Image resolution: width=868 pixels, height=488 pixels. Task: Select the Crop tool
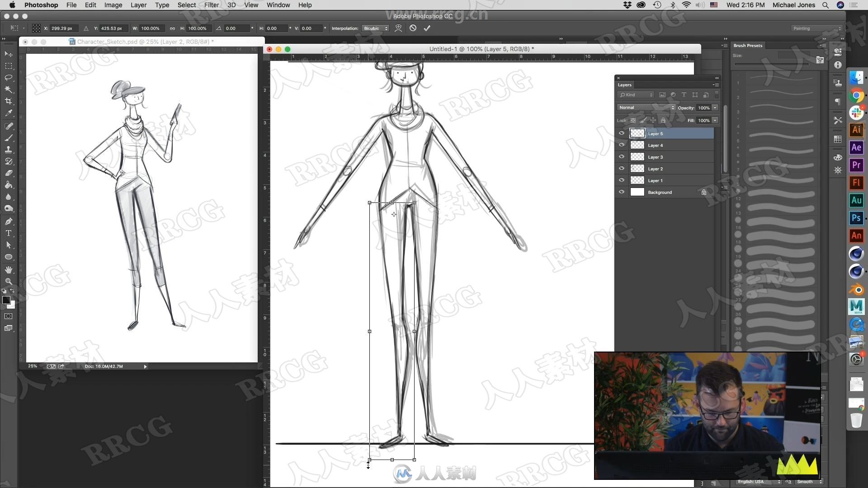pos(8,101)
